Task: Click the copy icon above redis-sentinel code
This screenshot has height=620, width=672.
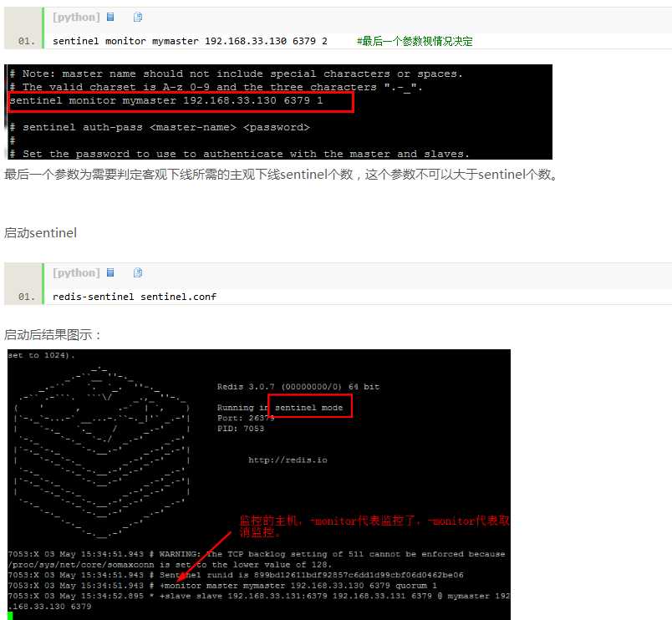Action: tap(138, 272)
